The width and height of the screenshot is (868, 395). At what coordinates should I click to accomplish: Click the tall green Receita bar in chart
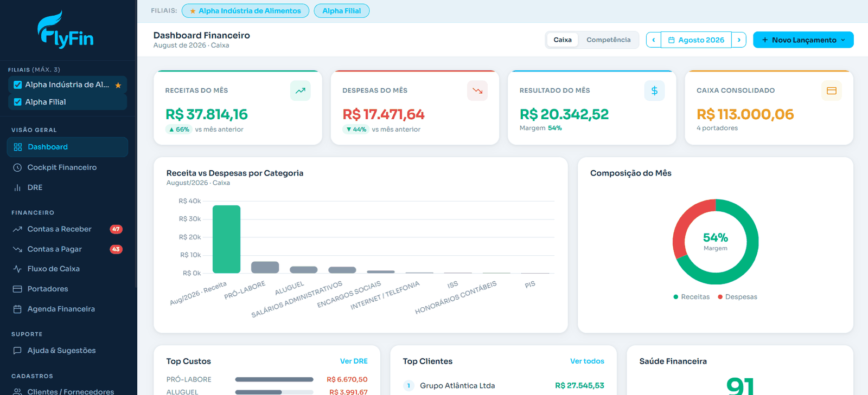[226, 239]
